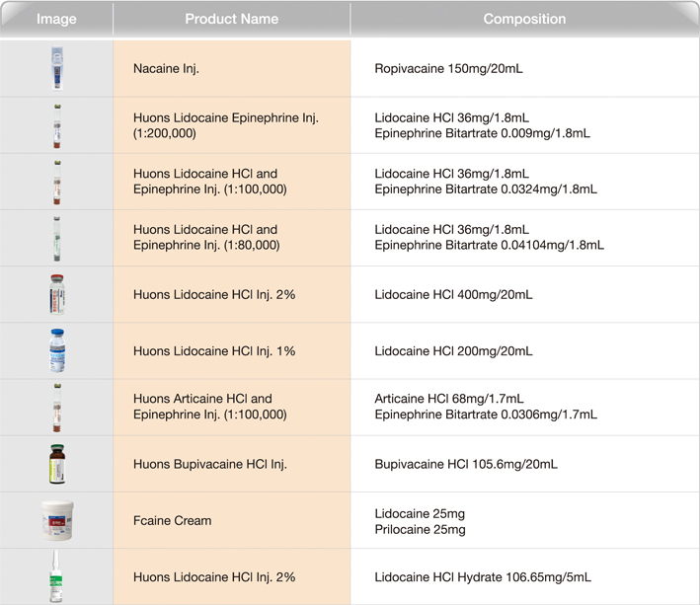The height and width of the screenshot is (605, 700).
Task: Click the Lidocaine Epinephrine 1:100,000 cartridge image
Action: tap(57, 182)
